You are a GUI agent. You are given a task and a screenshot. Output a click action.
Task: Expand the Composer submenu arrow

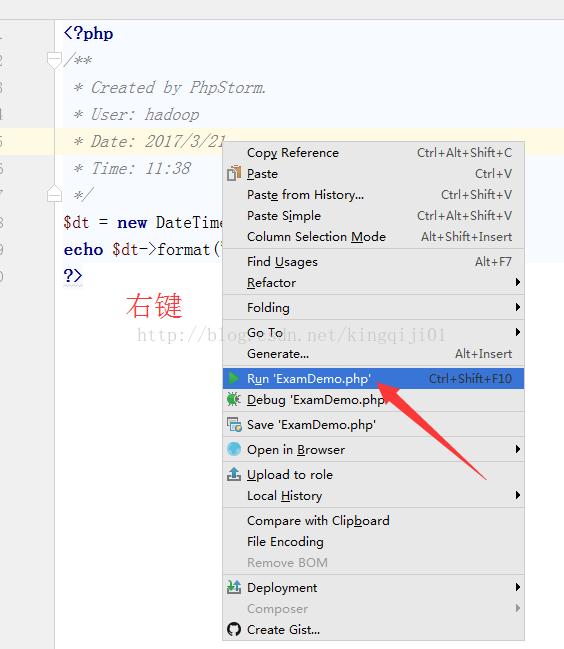coord(518,608)
